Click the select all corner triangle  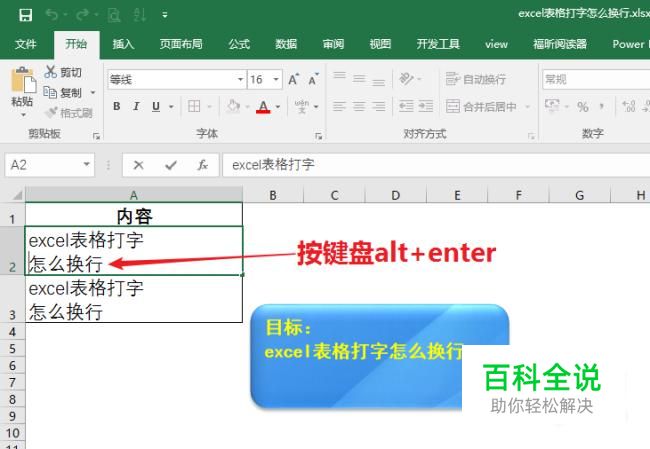pos(16,195)
